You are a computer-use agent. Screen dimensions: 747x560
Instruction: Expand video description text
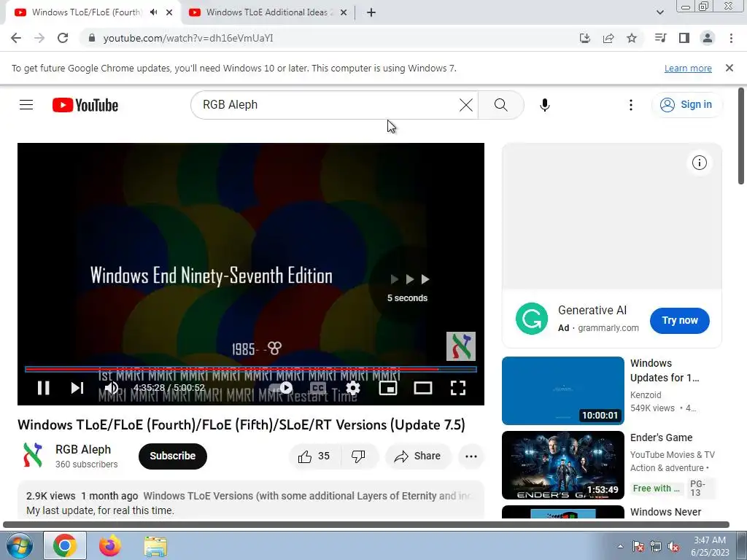pyautogui.click(x=251, y=500)
